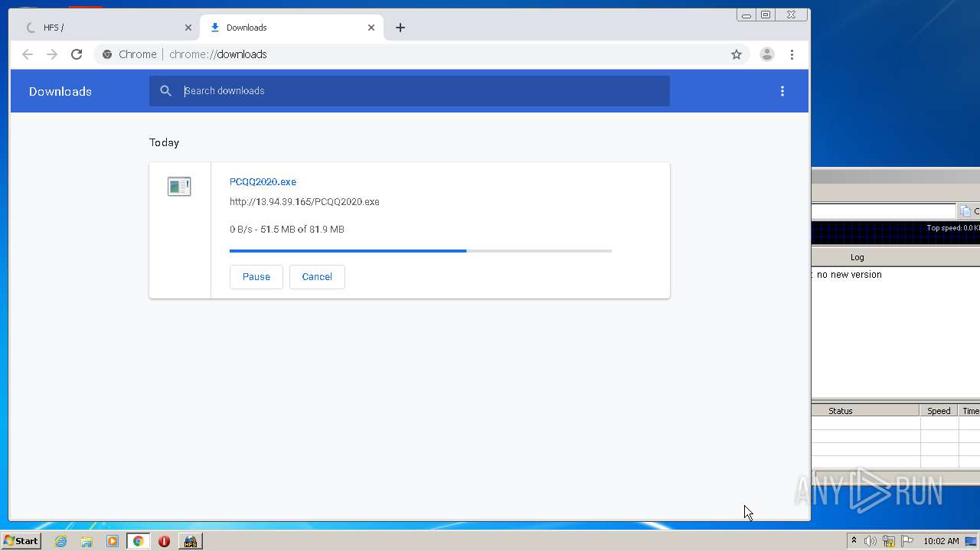980x551 pixels.
Task: Reload the downloads page
Action: [x=77, y=54]
